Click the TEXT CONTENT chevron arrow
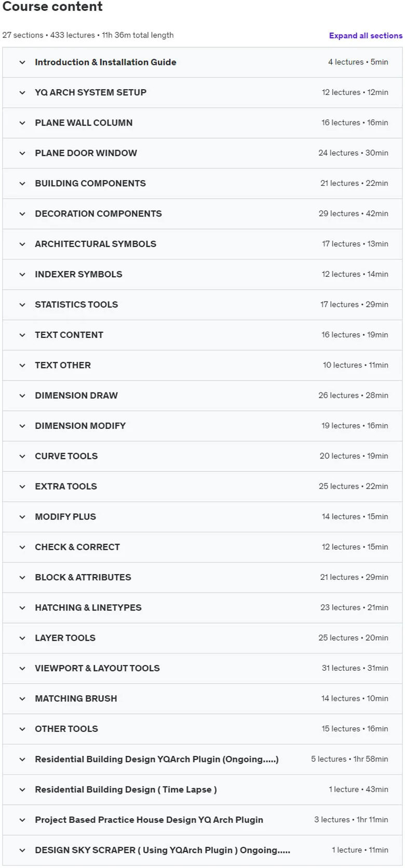The height and width of the screenshot is (868, 405). (22, 335)
